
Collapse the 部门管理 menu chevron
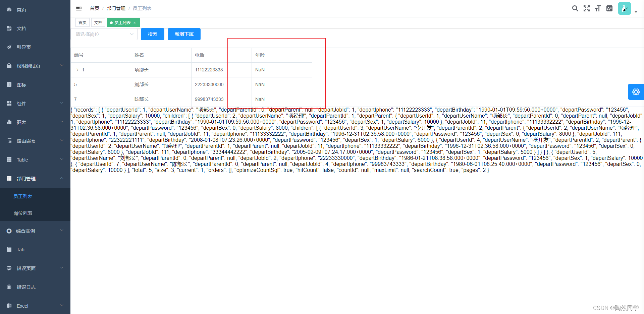(62, 178)
